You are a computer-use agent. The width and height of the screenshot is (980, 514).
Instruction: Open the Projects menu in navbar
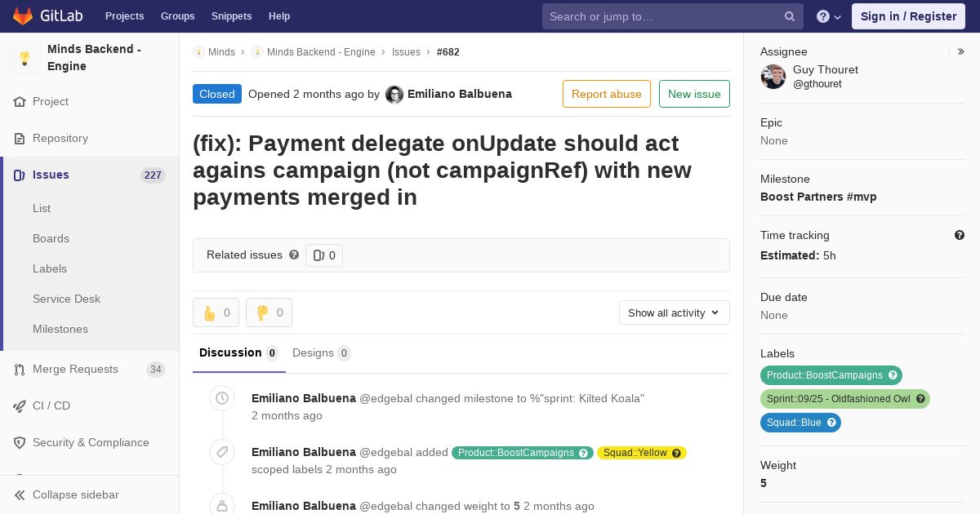point(124,16)
